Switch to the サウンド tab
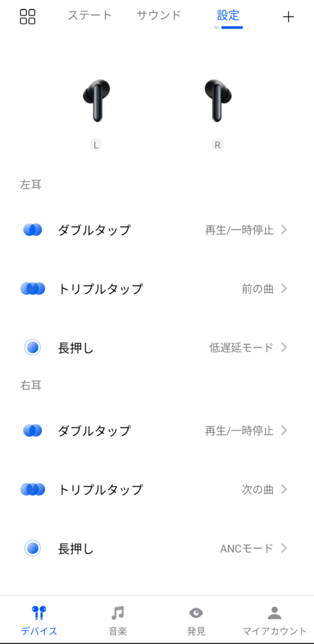Viewport: 314px width, 644px height. pyautogui.click(x=159, y=16)
